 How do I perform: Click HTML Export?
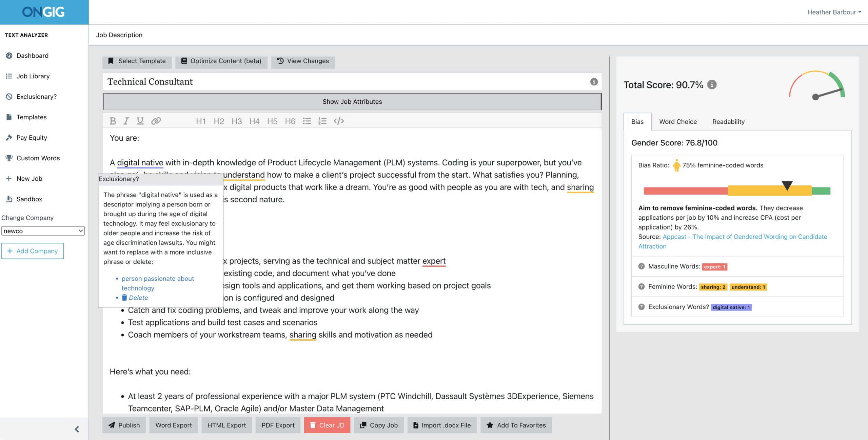tap(226, 425)
